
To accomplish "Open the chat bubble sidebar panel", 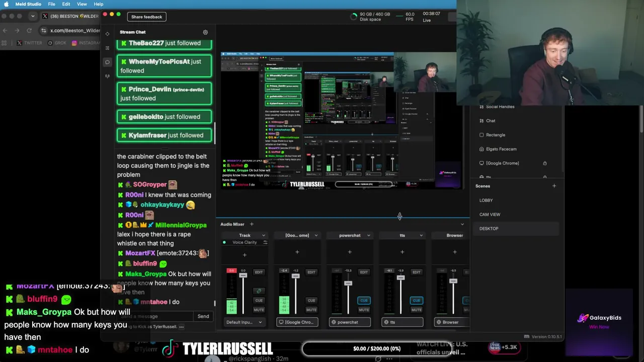I will coord(107,62).
